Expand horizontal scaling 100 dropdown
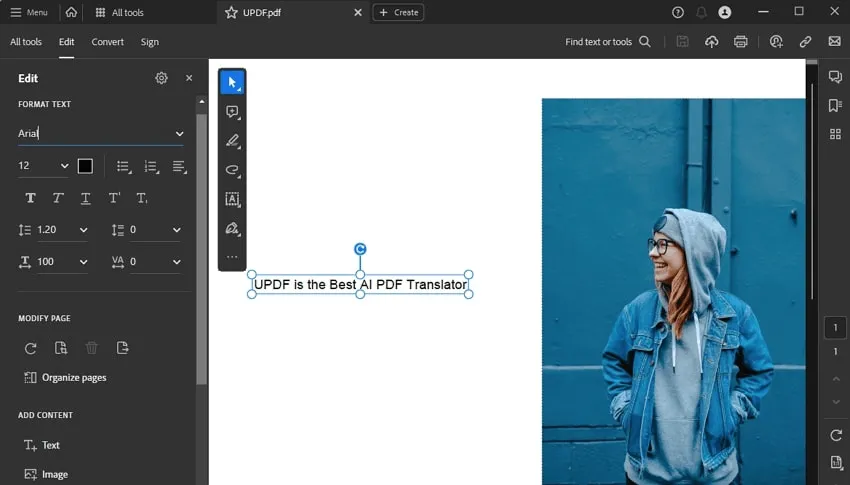This screenshot has height=485, width=850. (x=83, y=262)
